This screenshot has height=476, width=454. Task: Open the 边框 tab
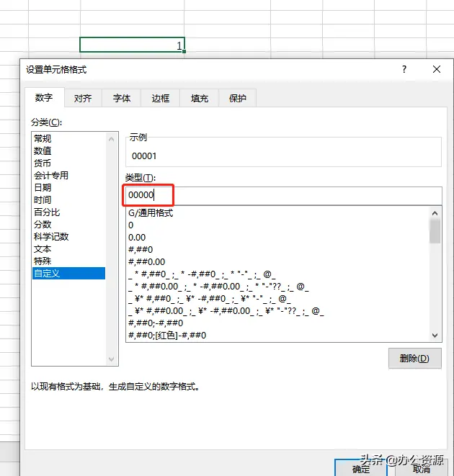coord(161,98)
